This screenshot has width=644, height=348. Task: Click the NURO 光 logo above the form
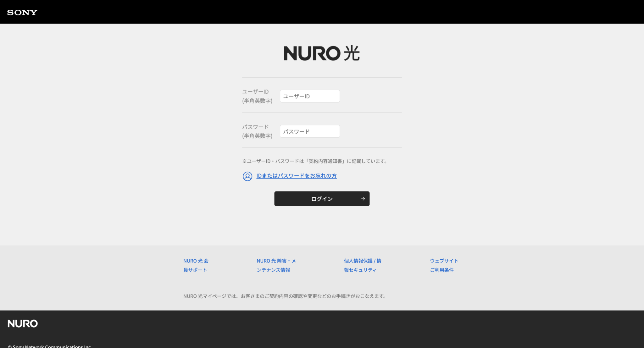321,53
